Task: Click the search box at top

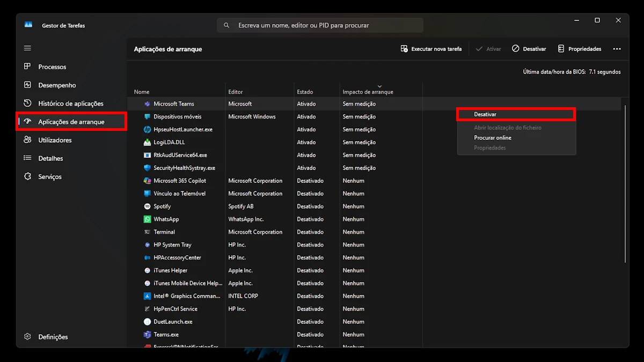Action: [x=320, y=25]
